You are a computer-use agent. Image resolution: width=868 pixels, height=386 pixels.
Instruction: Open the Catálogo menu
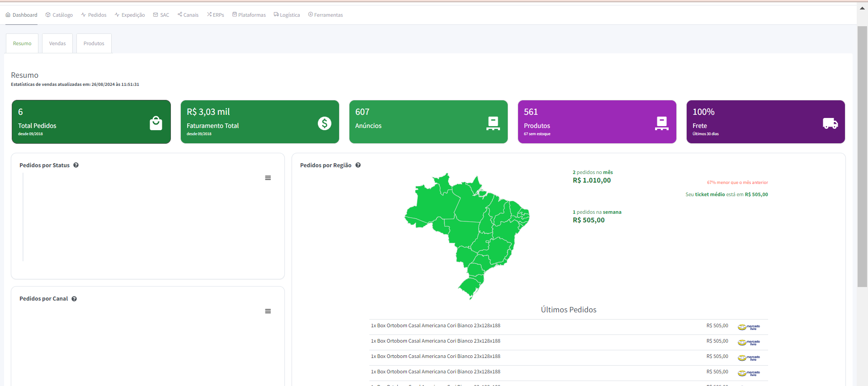click(x=59, y=15)
